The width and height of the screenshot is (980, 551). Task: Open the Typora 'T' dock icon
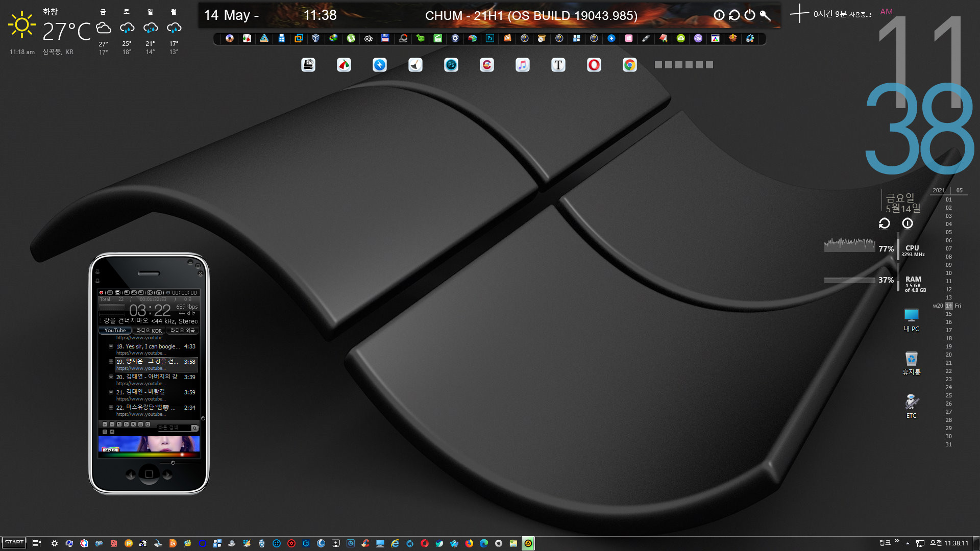point(558,65)
